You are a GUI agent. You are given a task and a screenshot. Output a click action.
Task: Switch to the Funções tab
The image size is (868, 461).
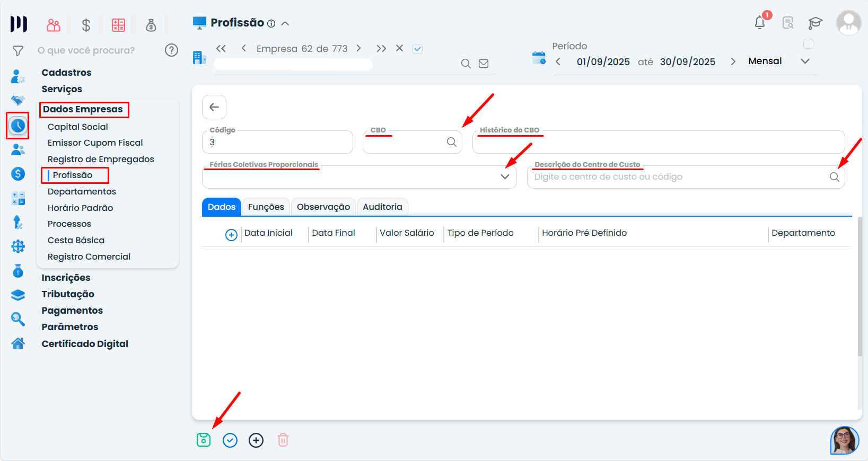point(266,207)
